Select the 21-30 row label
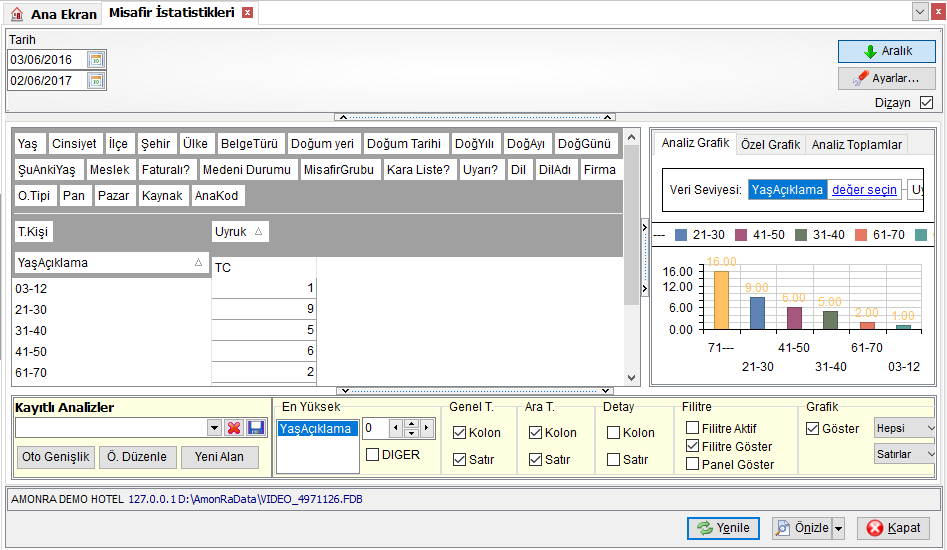This screenshot has width=947, height=550. point(31,310)
